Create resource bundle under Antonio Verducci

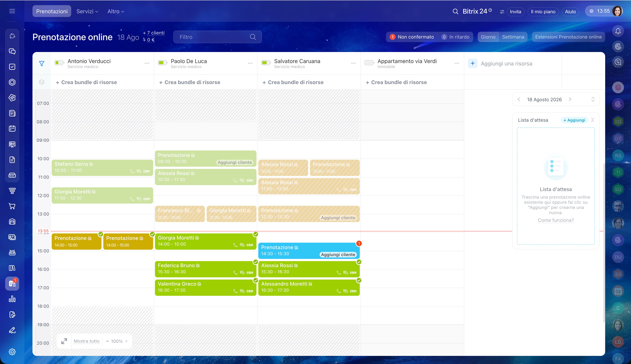click(86, 82)
